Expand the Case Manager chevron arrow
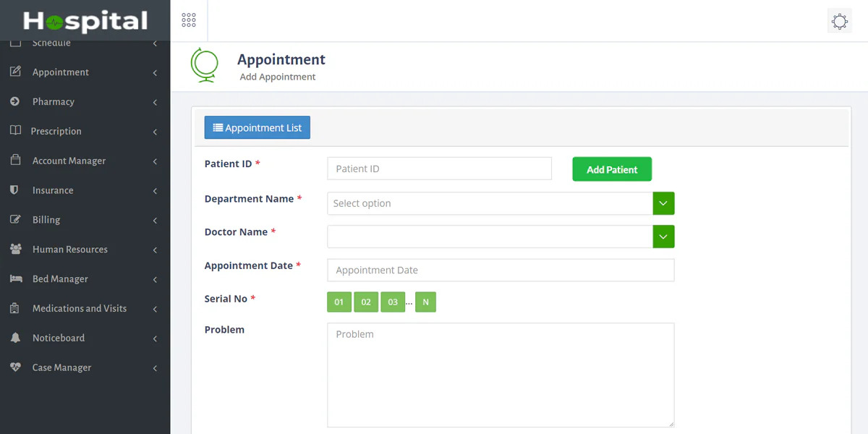The width and height of the screenshot is (868, 434). 155,368
